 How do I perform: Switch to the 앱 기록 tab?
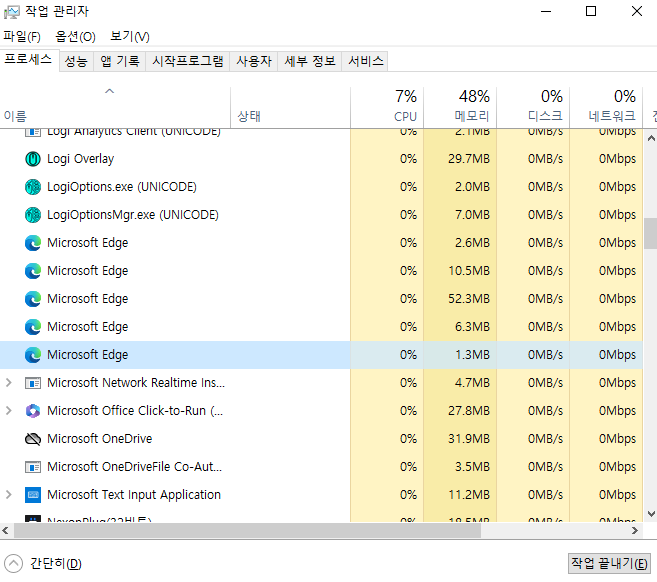(120, 62)
